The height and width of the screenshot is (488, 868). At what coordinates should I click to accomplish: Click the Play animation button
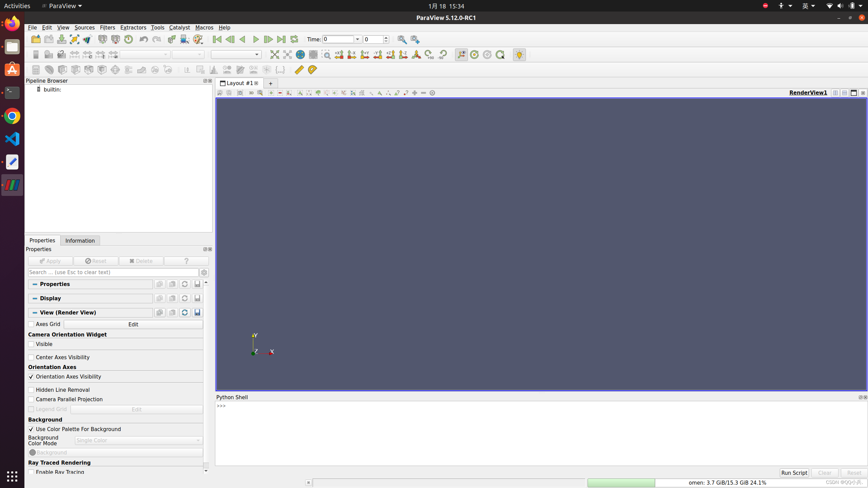point(256,39)
